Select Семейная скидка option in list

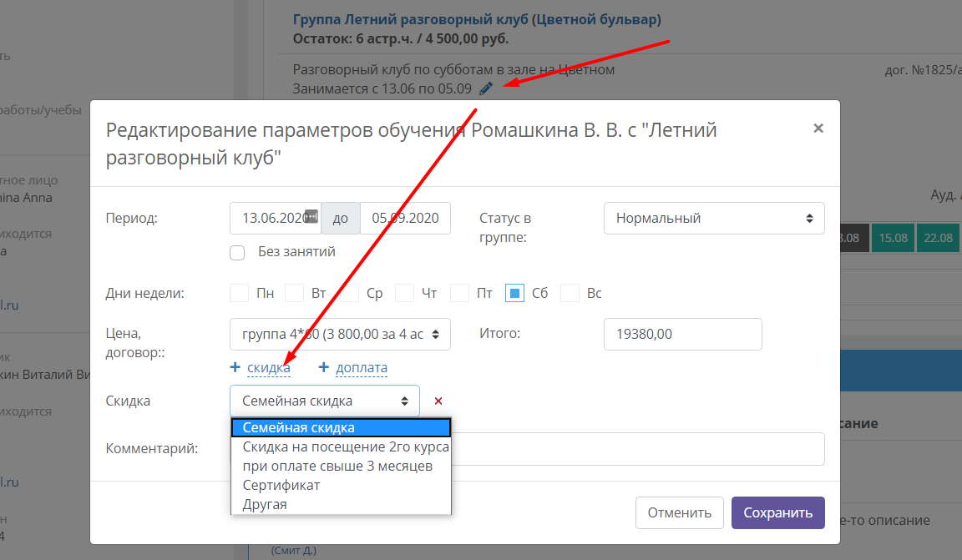tap(341, 427)
